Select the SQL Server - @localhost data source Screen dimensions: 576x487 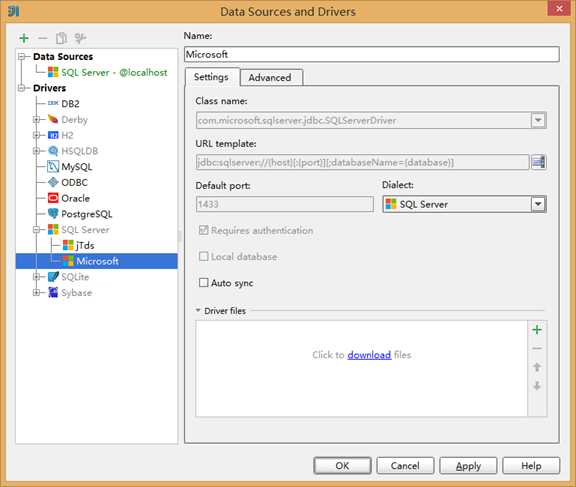114,72
